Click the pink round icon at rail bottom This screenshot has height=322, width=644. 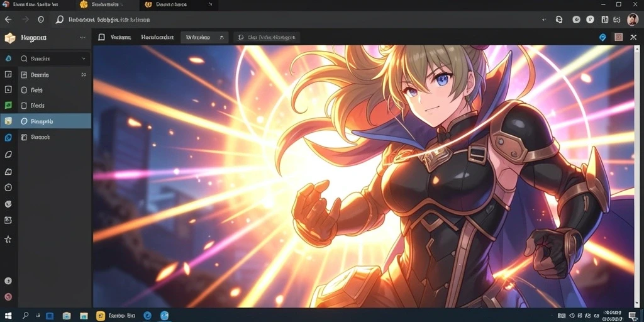pyautogui.click(x=8, y=297)
